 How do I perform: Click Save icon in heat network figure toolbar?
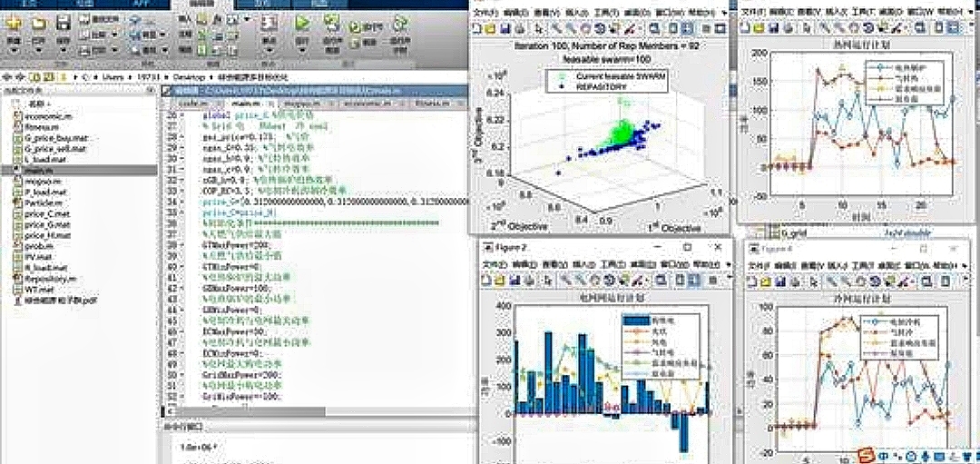773,27
